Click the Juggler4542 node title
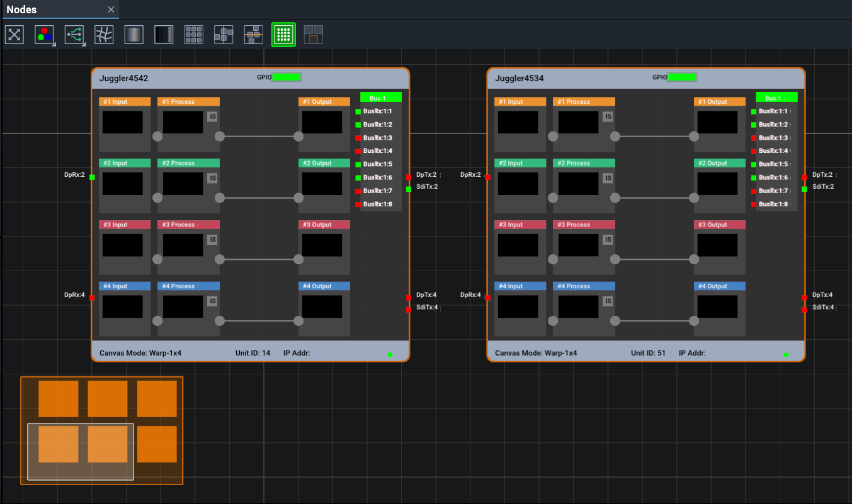 tap(124, 79)
